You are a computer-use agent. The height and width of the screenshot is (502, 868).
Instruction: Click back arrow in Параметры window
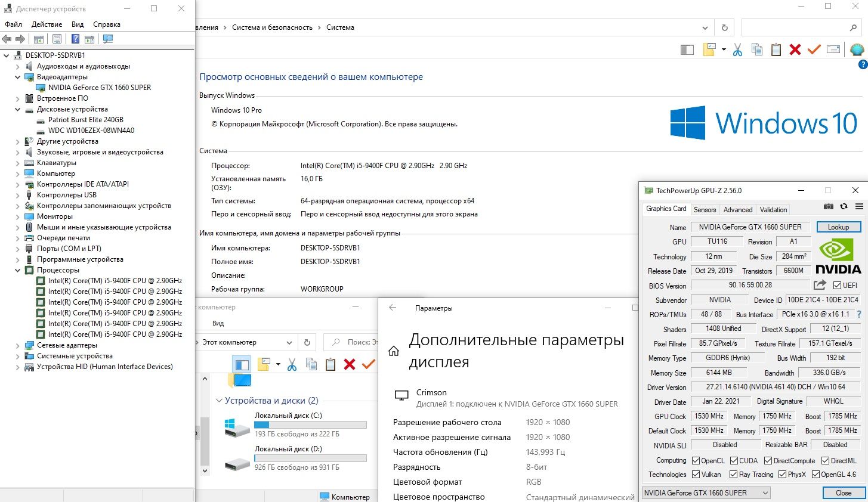coord(393,308)
